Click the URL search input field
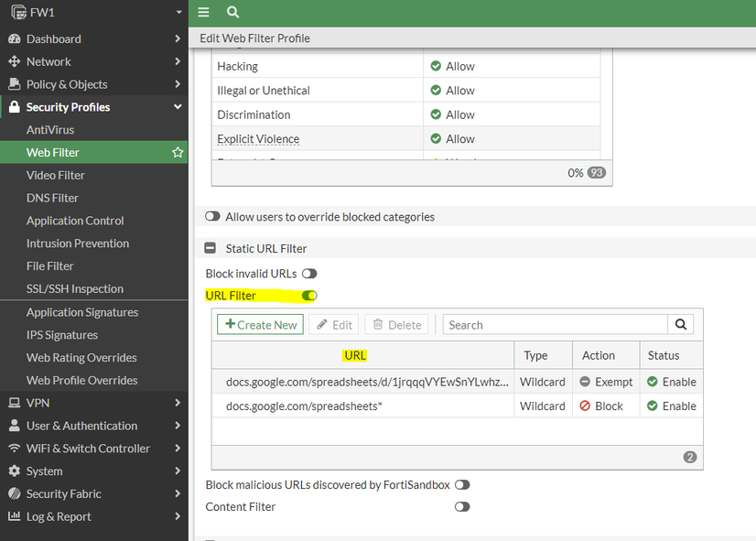 click(555, 325)
